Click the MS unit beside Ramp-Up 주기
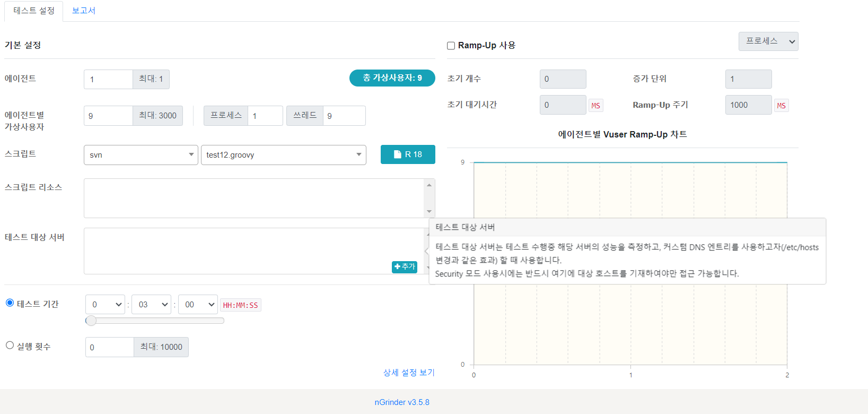The width and height of the screenshot is (868, 414). pos(782,106)
